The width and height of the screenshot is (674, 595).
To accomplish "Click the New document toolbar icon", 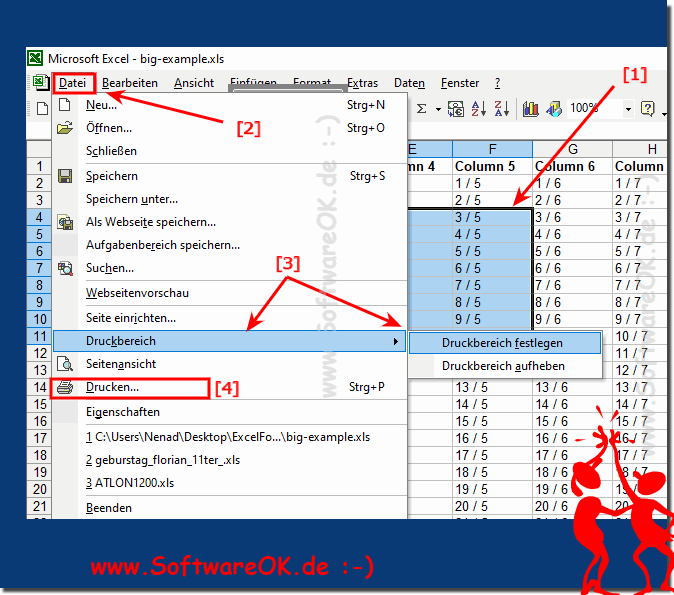I will click(x=42, y=109).
